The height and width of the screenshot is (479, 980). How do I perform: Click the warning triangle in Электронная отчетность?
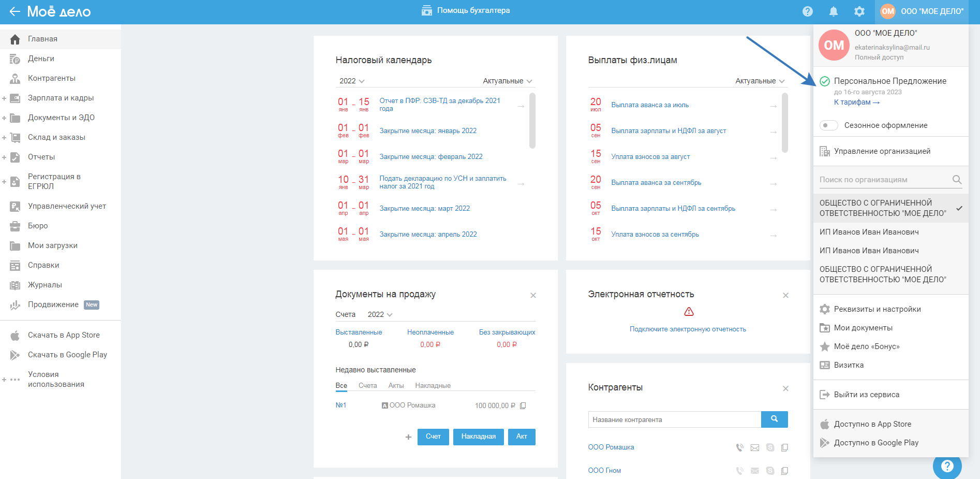(x=689, y=312)
